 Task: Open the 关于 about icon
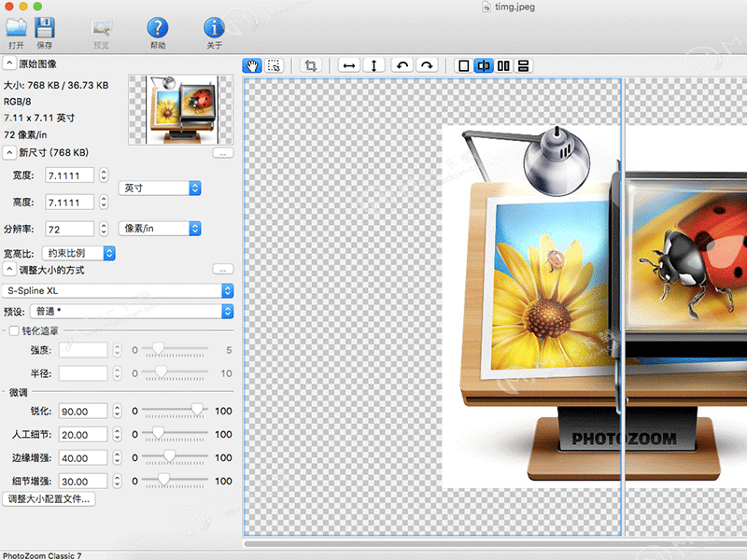[x=215, y=33]
